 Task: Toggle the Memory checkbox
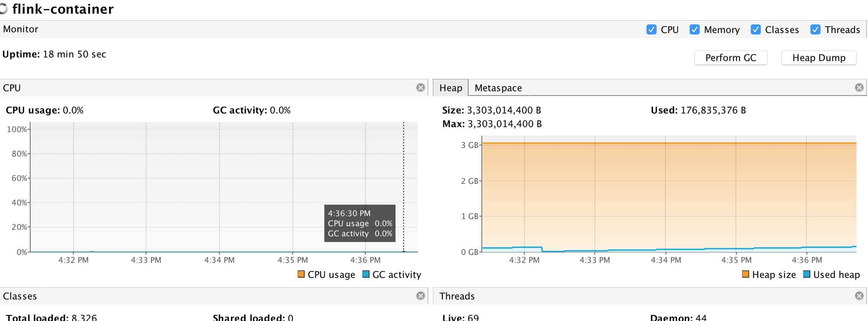coord(694,29)
